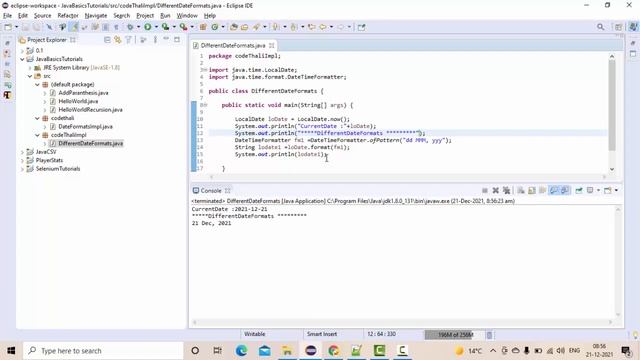Click the editor vertical scrollbar
The height and width of the screenshot is (360, 640).
(611, 105)
